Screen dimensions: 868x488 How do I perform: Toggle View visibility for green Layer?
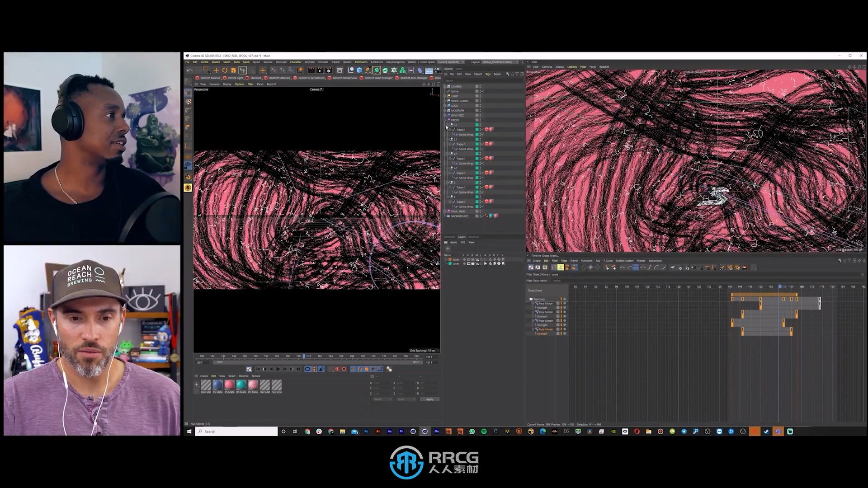pyautogui.click(x=468, y=263)
